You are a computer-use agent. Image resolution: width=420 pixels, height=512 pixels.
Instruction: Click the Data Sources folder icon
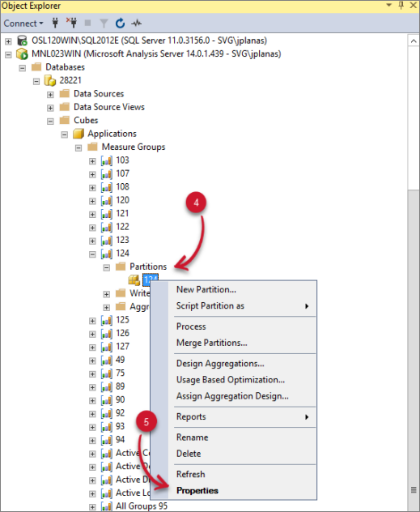pos(65,94)
